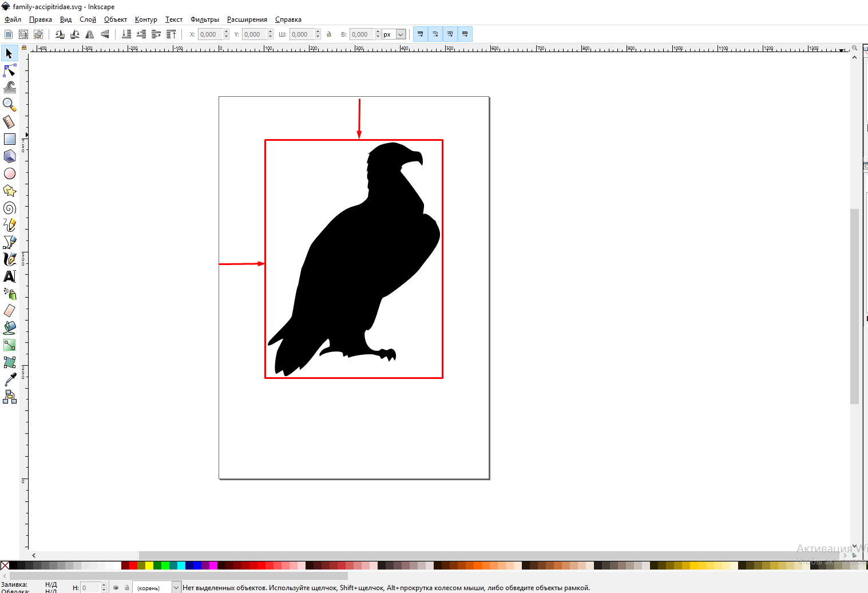Open the layer selector (корень) dropdown
The image size is (868, 593).
pos(156,588)
